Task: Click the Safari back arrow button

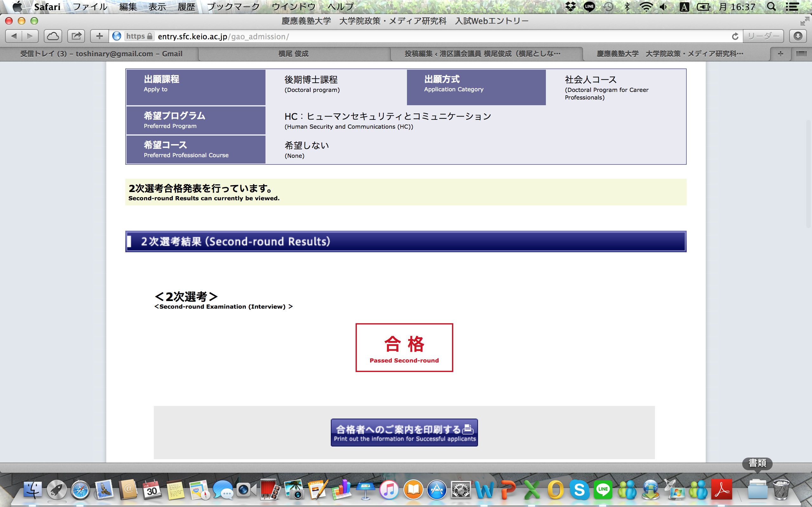Action: coord(14,36)
